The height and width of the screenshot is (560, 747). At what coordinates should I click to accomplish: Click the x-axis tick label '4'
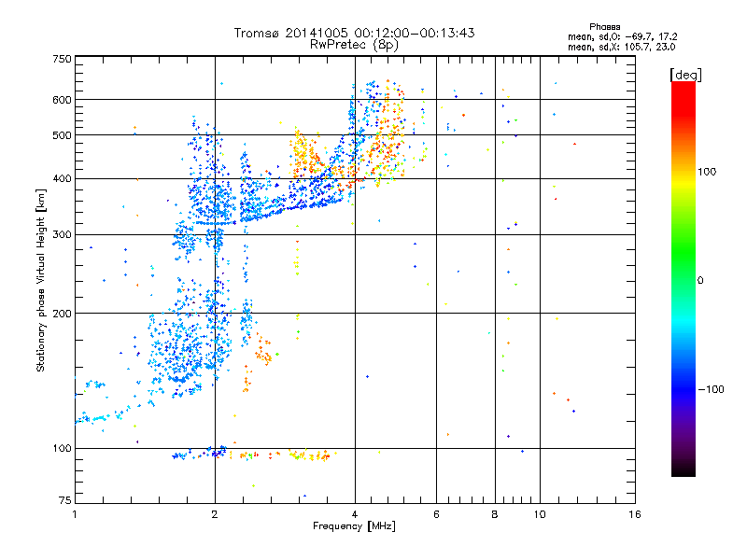(355, 514)
